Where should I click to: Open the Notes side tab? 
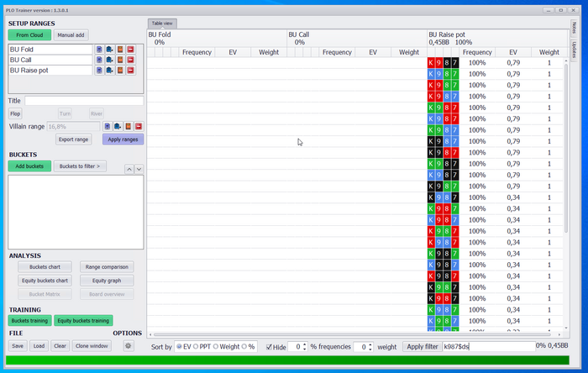coord(574,28)
